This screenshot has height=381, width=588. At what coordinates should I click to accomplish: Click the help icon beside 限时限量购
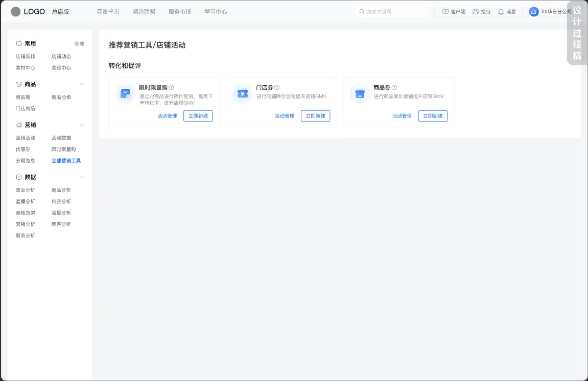point(171,87)
